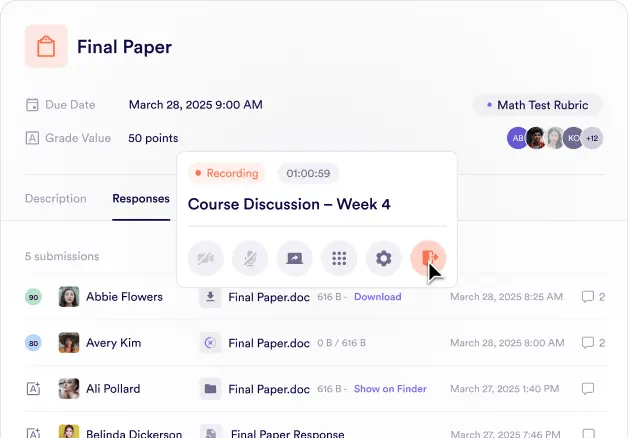Click the grade icon for Belinda Dickerson
628x438 pixels.
pyautogui.click(x=33, y=433)
